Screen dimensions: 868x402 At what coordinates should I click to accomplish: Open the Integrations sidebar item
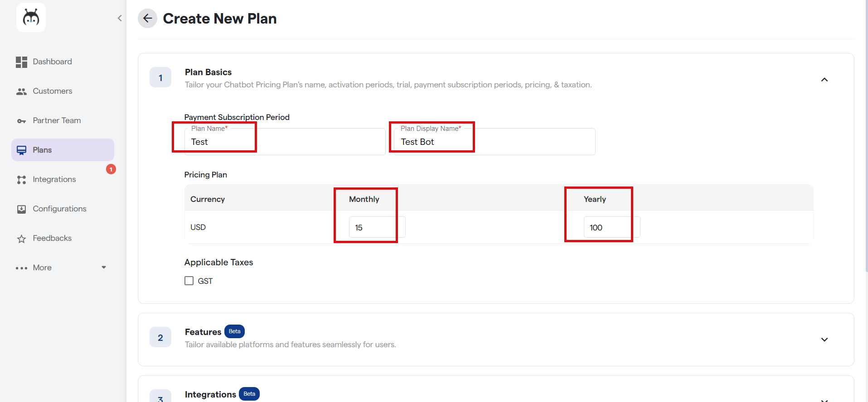pyautogui.click(x=54, y=180)
